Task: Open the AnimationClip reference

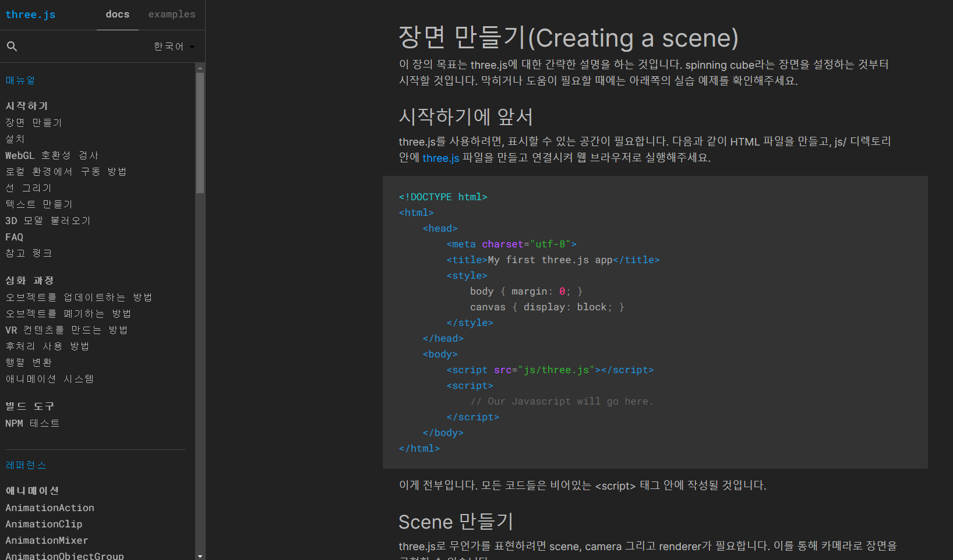Action: [x=44, y=524]
